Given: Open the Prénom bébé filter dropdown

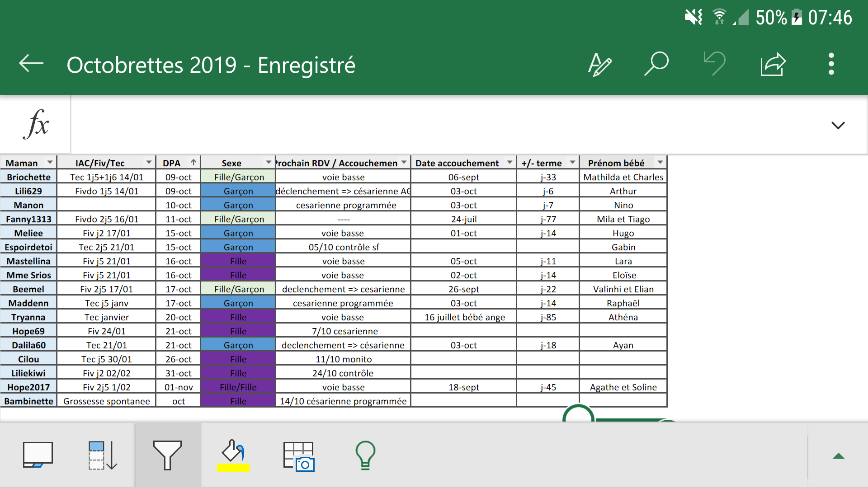Looking at the screenshot, I should (660, 162).
